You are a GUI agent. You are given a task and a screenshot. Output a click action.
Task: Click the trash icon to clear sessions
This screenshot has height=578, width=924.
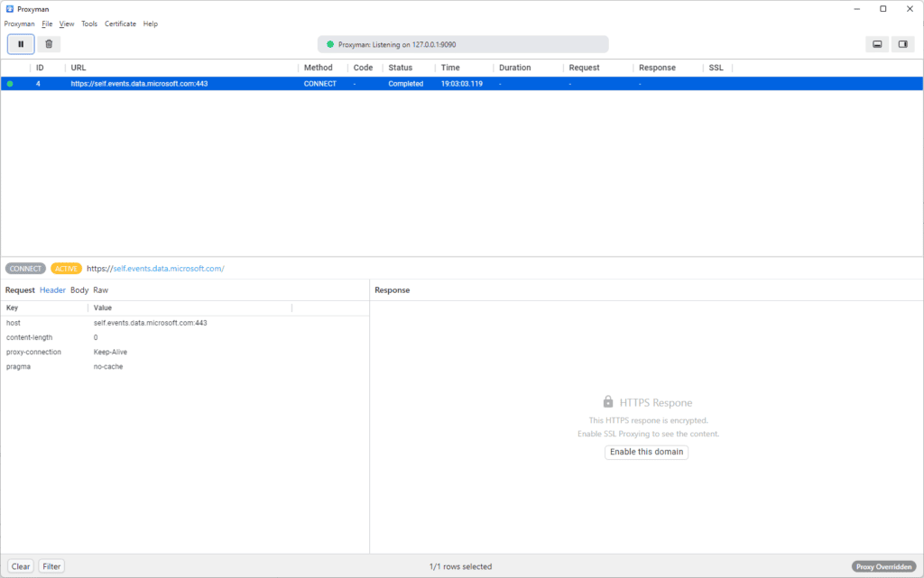click(49, 43)
